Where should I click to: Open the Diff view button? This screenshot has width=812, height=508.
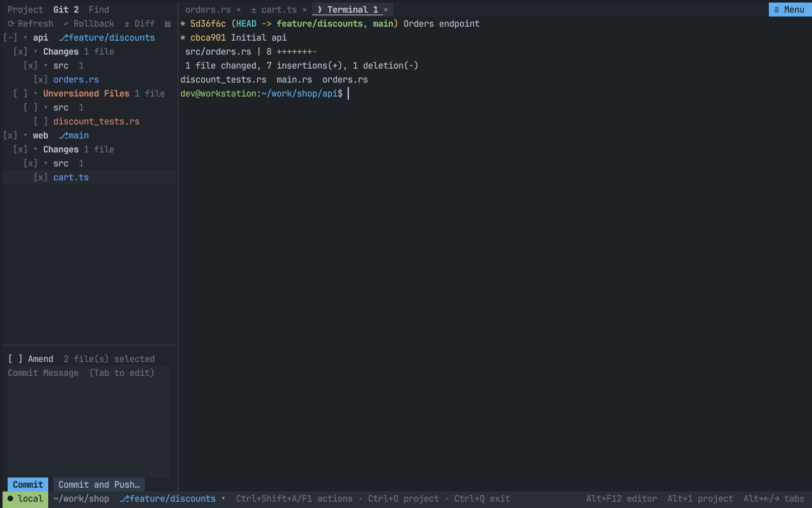pyautogui.click(x=140, y=23)
